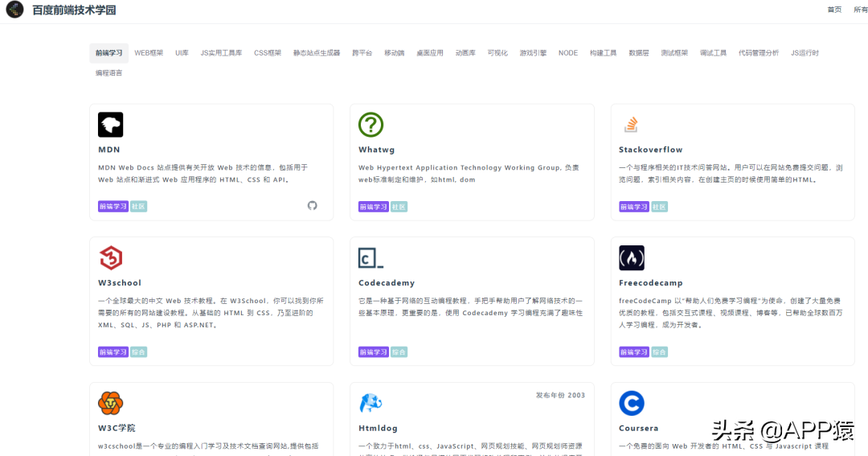This screenshot has height=456, width=868.
Task: Click the Freecodecamp logo icon
Action: tap(631, 258)
